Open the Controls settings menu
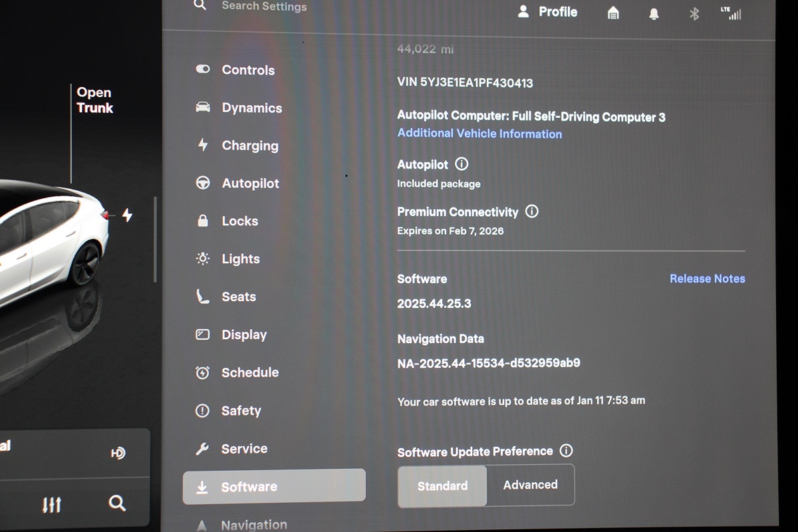Viewport: 798px width, 532px height. pos(247,70)
